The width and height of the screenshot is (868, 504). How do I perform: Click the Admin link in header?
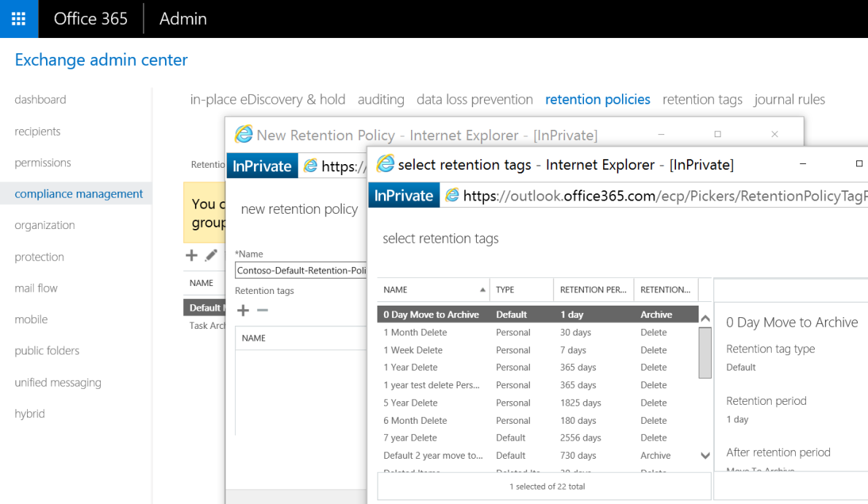point(183,19)
